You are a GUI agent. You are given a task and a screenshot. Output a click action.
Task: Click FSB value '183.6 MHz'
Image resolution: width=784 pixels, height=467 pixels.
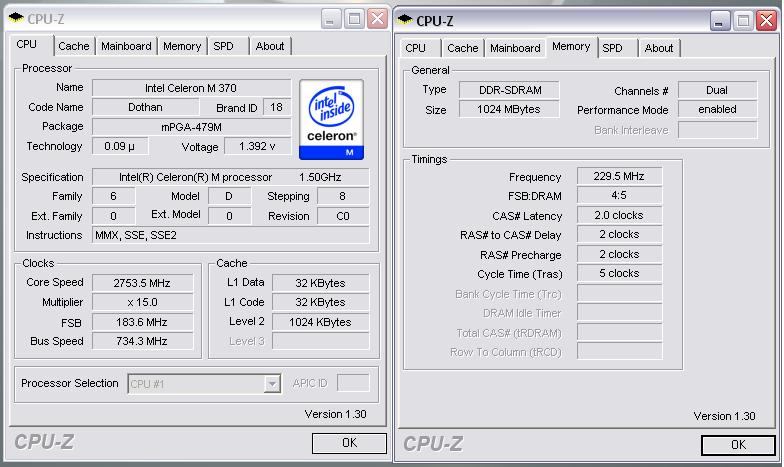click(x=142, y=322)
